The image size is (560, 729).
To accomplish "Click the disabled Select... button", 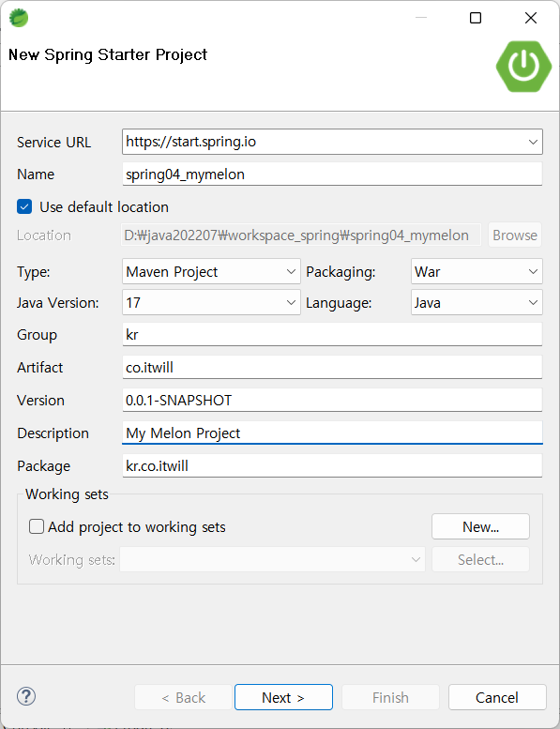I will (480, 559).
